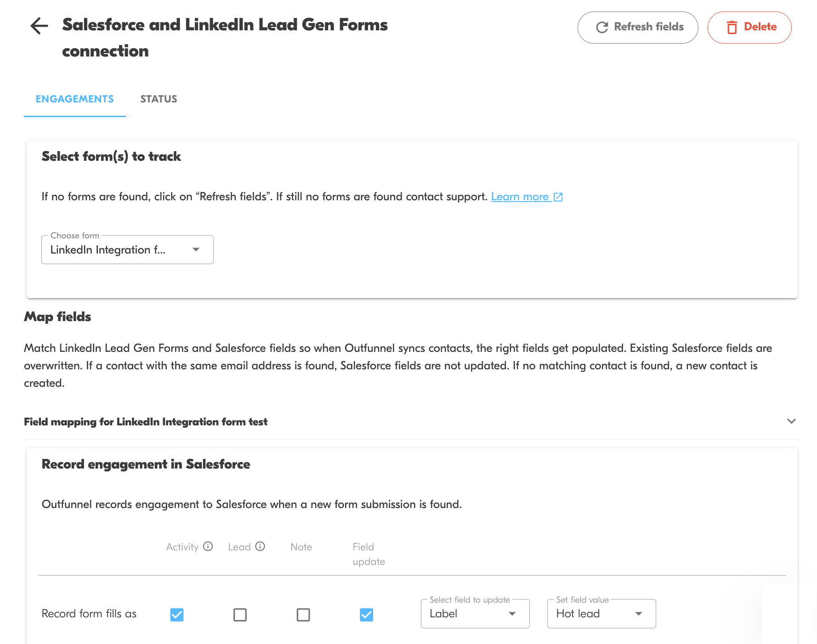This screenshot has height=644, width=817.
Task: Click the back arrow icon
Action: [x=39, y=26]
